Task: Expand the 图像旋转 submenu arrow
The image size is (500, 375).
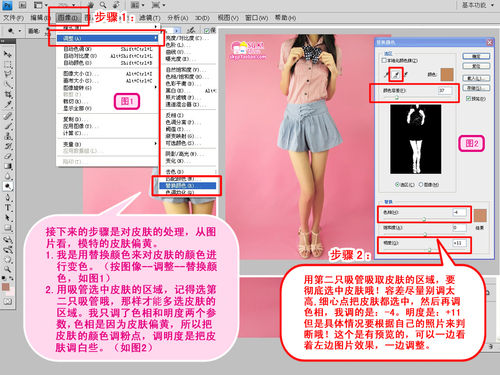Action: point(156,87)
